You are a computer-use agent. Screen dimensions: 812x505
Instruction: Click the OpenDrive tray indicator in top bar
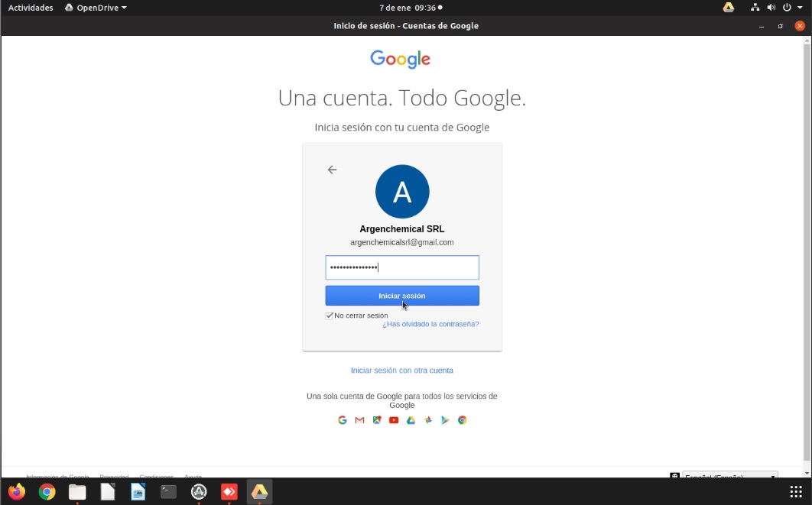pos(729,8)
